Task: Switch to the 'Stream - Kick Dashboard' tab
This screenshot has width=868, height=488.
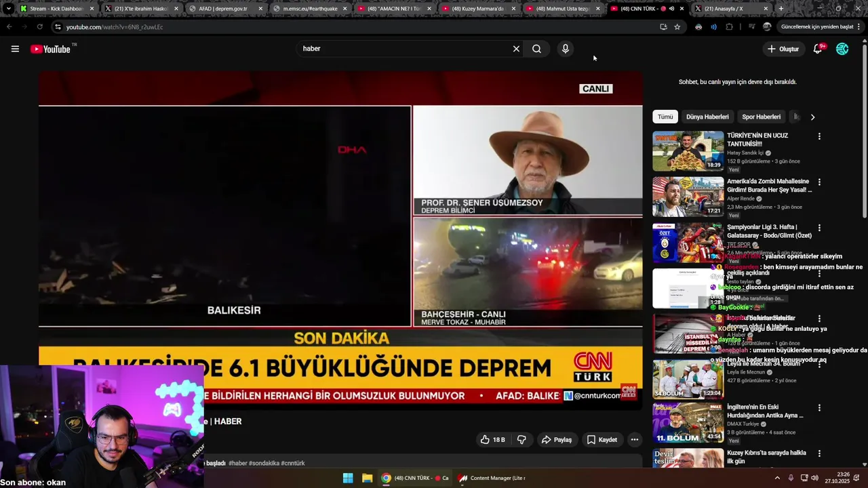Action: tap(57, 9)
